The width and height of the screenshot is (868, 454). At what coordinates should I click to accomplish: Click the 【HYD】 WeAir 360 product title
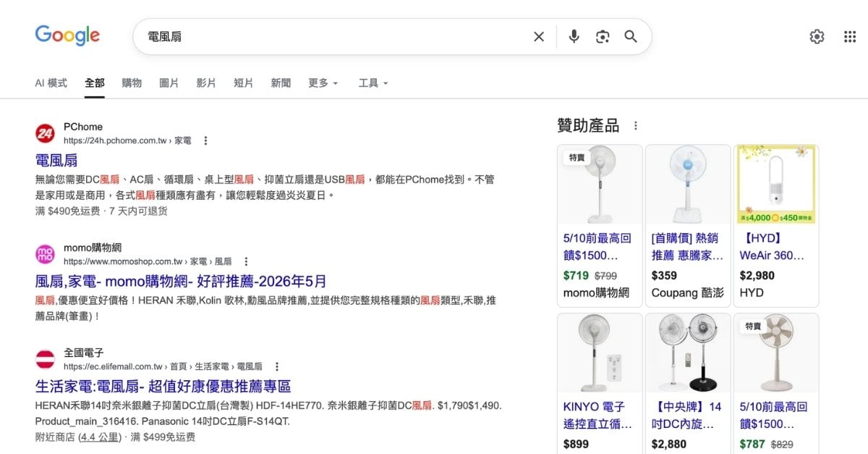[772, 246]
